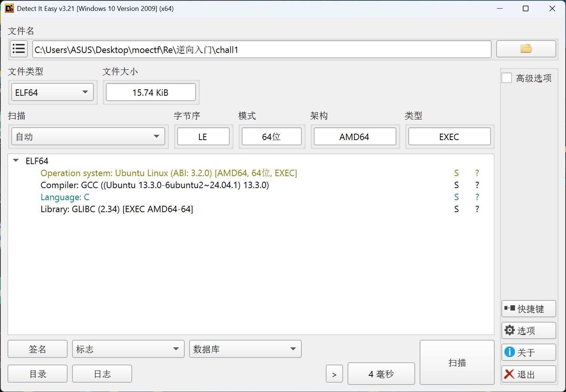Open 关于 about info button

528,352
